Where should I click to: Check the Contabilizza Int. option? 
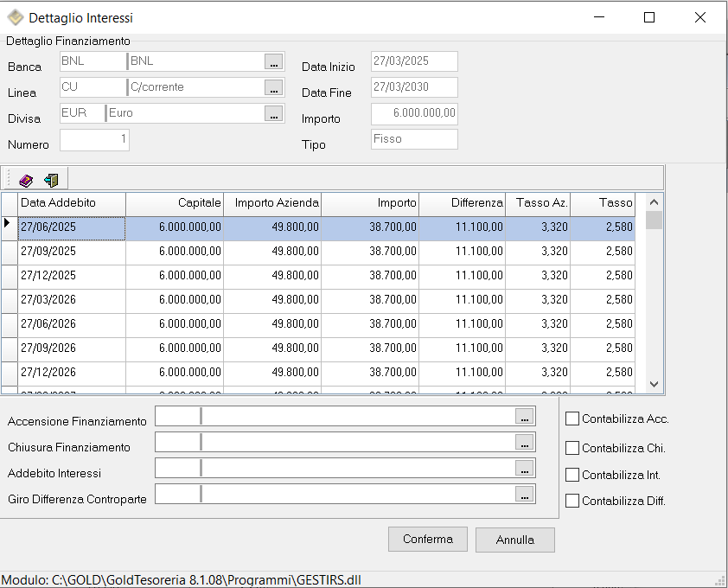(x=572, y=475)
